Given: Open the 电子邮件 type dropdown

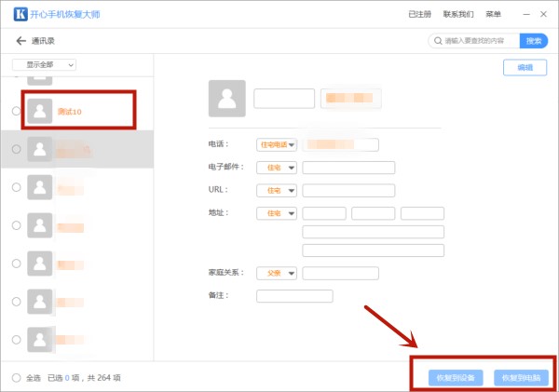Looking at the screenshot, I should coord(277,168).
